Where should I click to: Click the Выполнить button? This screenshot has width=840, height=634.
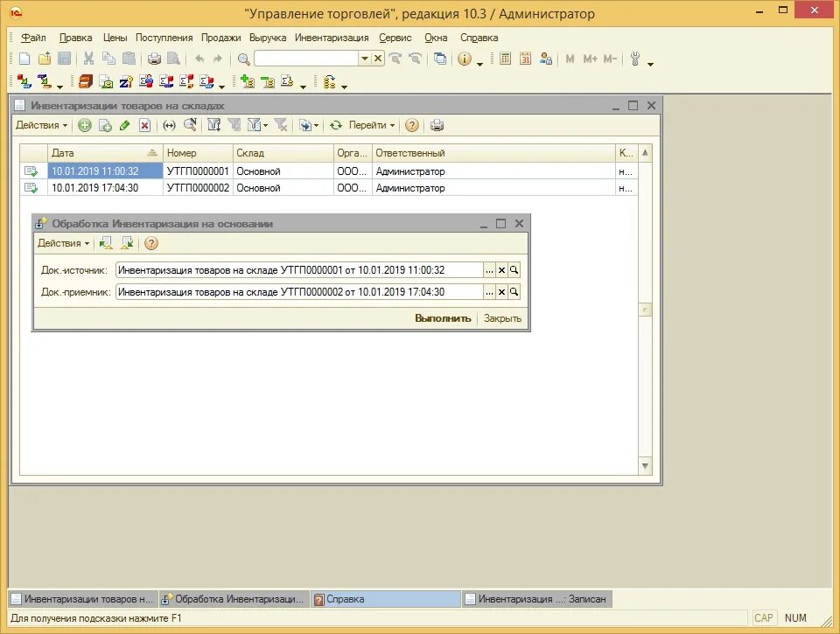pyautogui.click(x=443, y=318)
